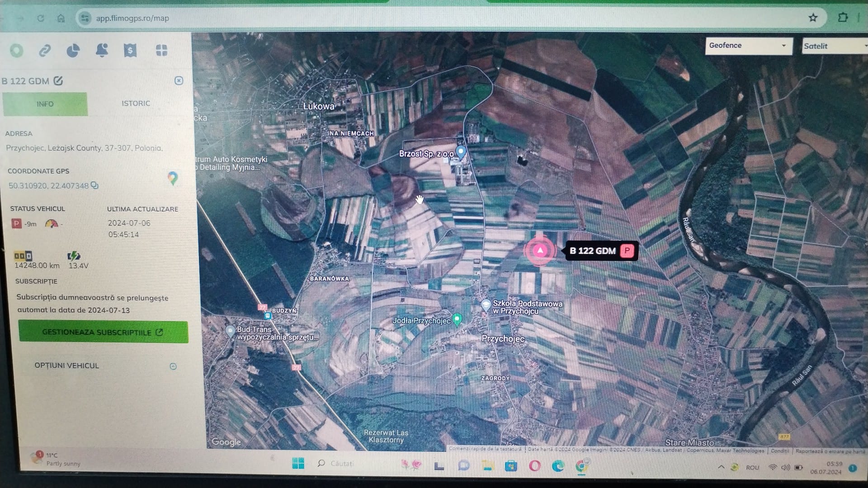Click the browser address bar URL
868x488 pixels.
coord(132,19)
